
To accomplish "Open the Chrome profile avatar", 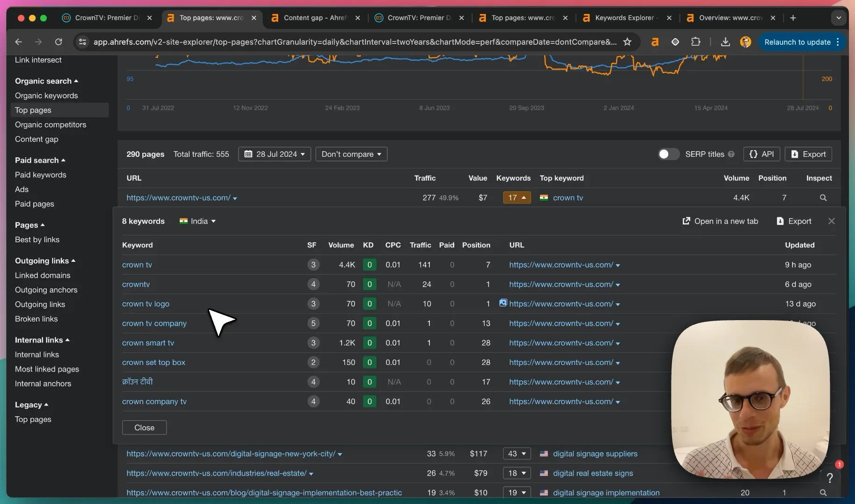I will pos(746,42).
